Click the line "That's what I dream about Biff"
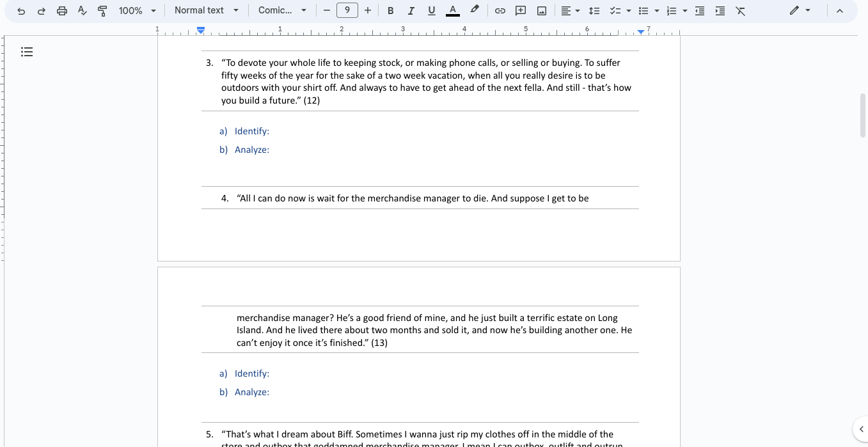 click(417, 434)
